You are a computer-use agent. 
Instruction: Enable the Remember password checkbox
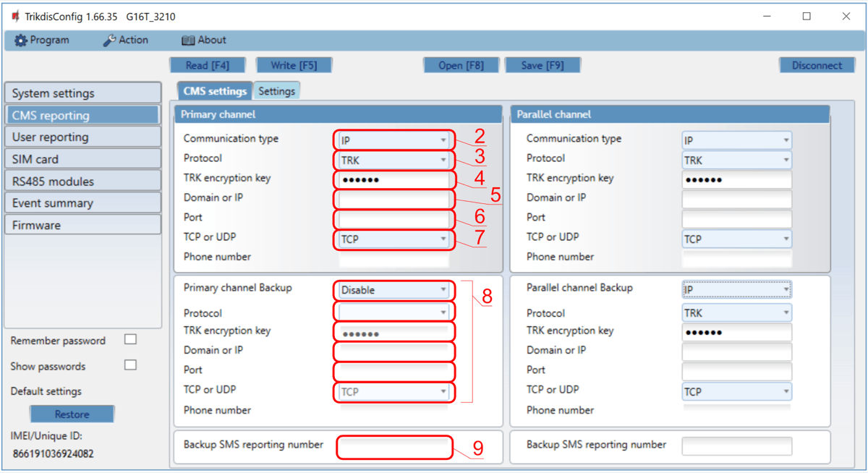pos(130,339)
